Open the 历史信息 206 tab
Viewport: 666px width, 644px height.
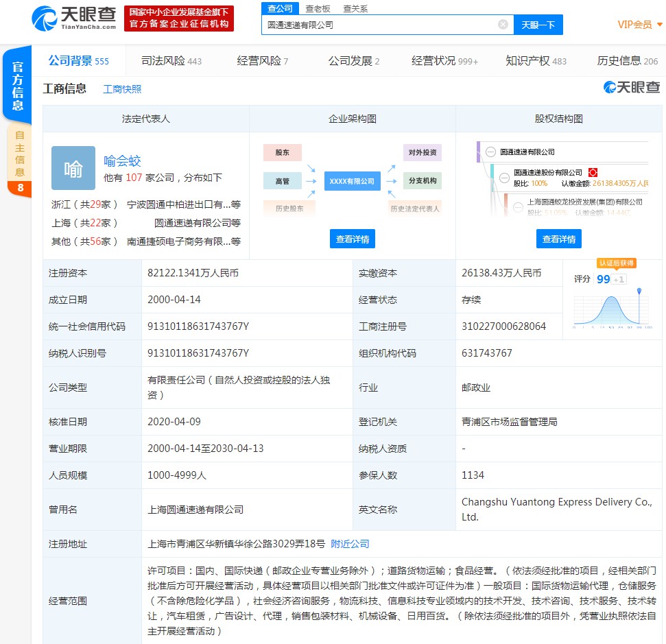pos(628,61)
